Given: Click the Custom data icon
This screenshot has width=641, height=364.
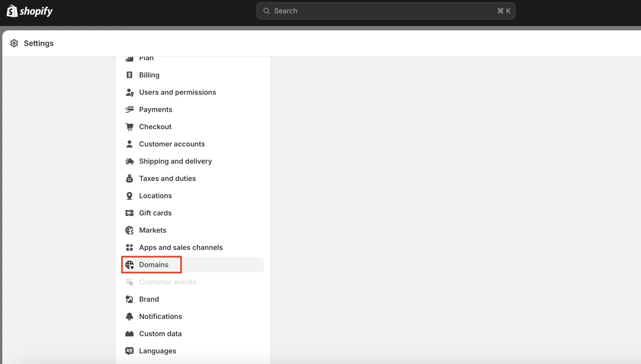Looking at the screenshot, I should [130, 334].
